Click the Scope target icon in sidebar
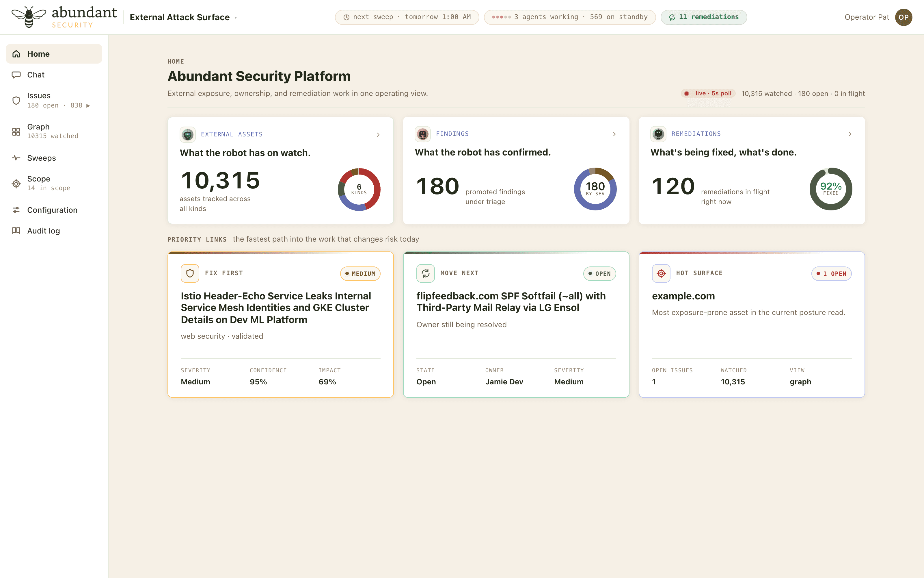The width and height of the screenshot is (924, 578). coord(16,184)
